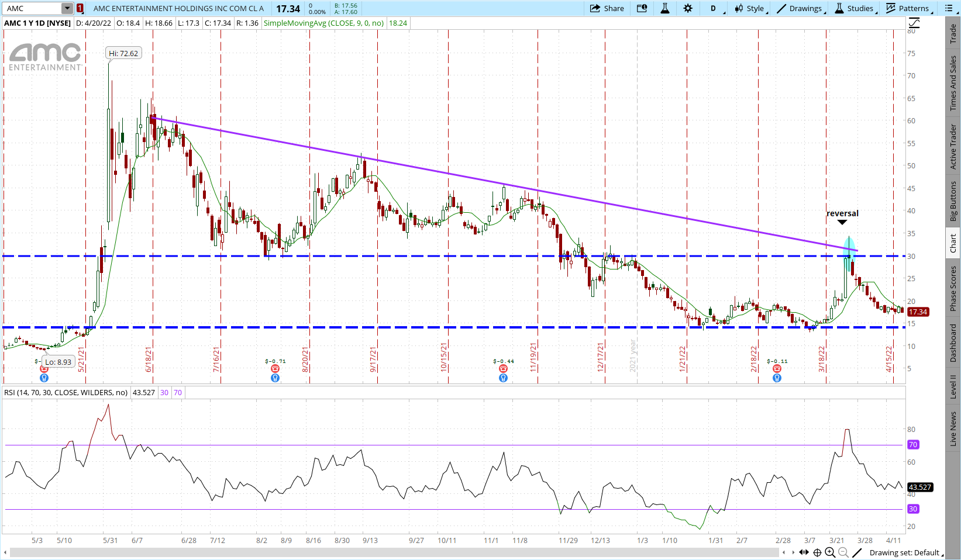The image size is (961, 560).
Task: Click the flask icon next to the gear
Action: click(x=665, y=8)
